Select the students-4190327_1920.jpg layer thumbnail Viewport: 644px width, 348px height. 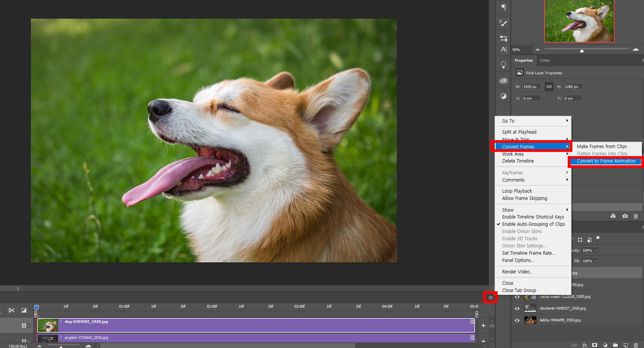(530, 308)
